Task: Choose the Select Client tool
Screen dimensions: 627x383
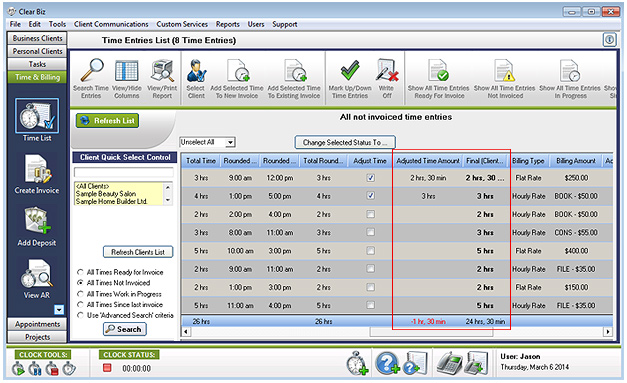Action: (196, 79)
